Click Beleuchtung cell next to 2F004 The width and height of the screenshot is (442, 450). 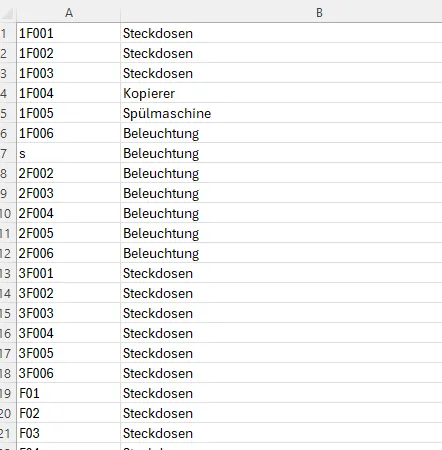(281, 213)
